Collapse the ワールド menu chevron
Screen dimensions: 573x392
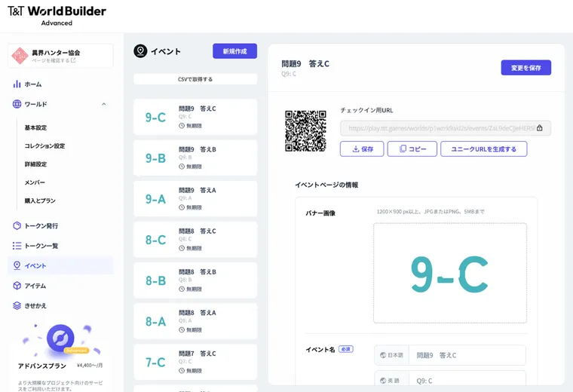[104, 104]
